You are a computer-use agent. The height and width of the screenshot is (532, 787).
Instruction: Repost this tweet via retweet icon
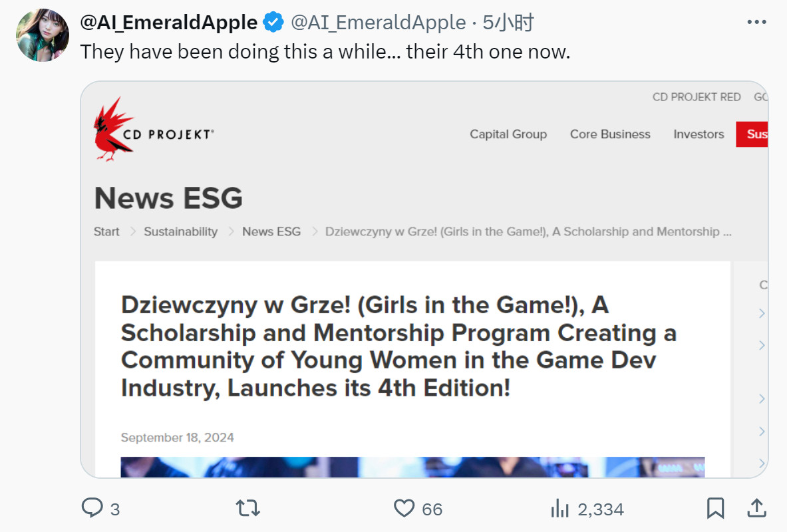click(247, 509)
